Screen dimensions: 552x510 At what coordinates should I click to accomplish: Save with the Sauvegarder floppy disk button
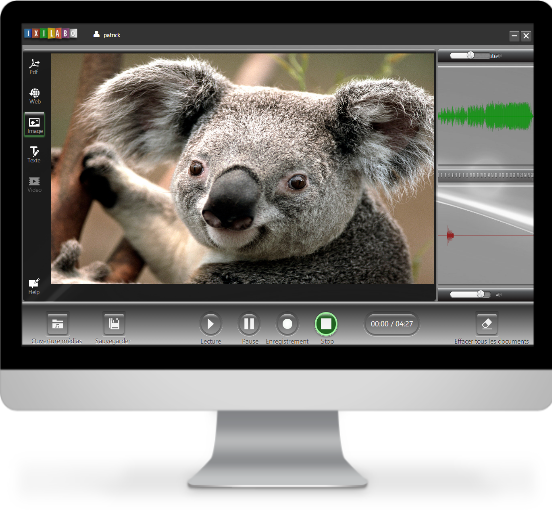[114, 323]
